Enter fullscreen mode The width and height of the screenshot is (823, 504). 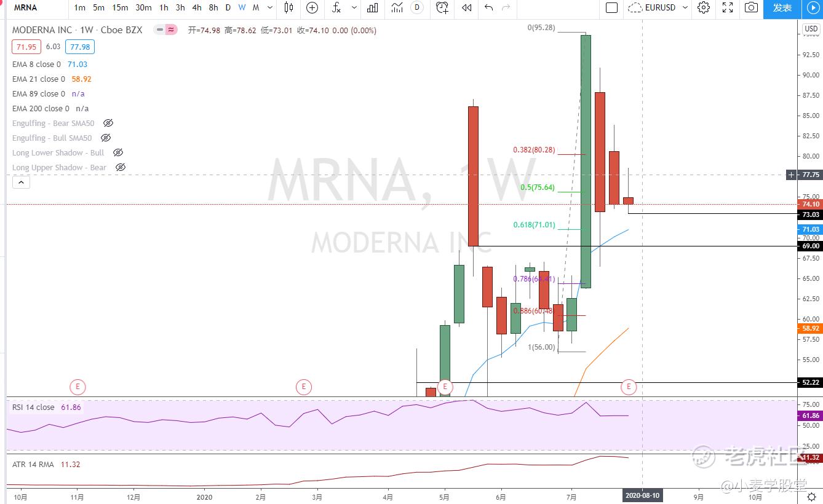[x=728, y=8]
